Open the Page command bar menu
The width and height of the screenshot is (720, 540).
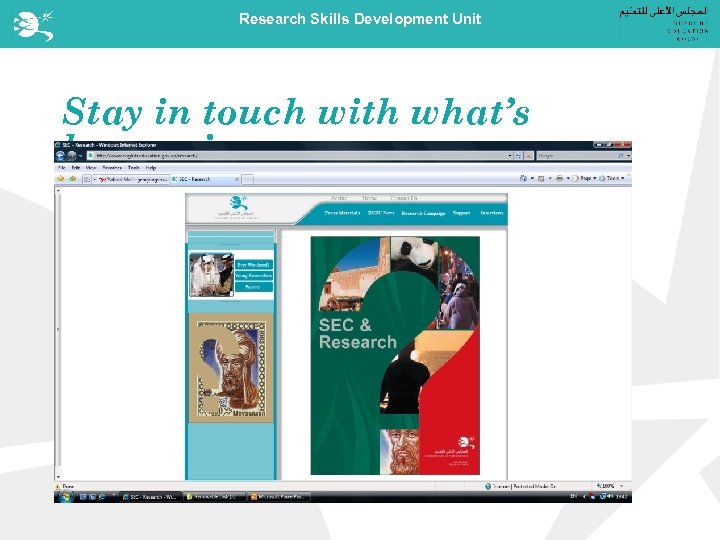pos(584,178)
